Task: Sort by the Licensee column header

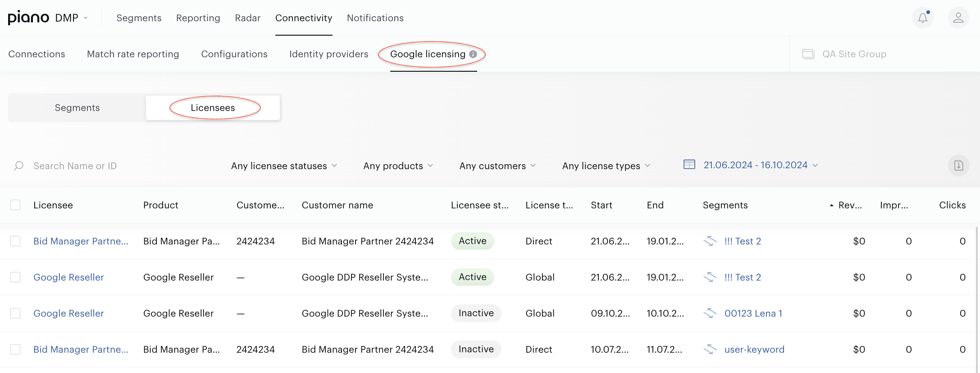Action: click(x=53, y=205)
